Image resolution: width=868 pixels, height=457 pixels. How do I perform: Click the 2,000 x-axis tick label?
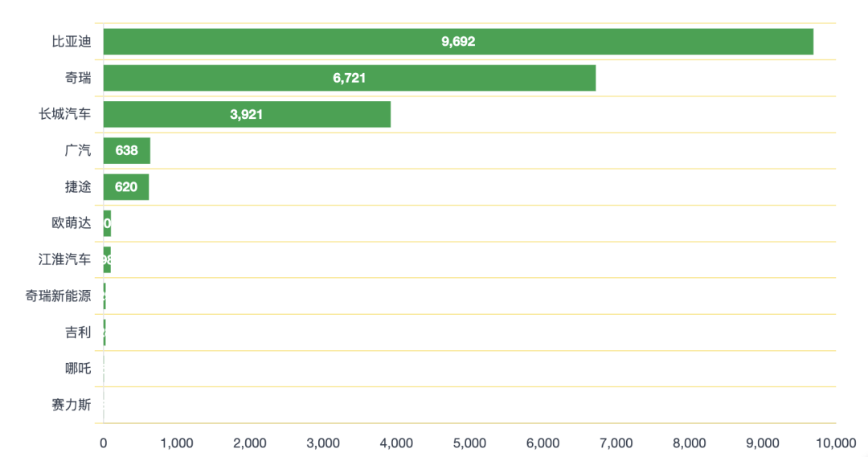coord(250,443)
